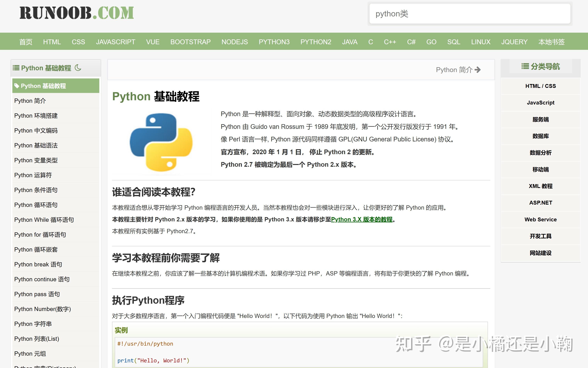
Task: Open 数据库 category
Action: coord(540,136)
